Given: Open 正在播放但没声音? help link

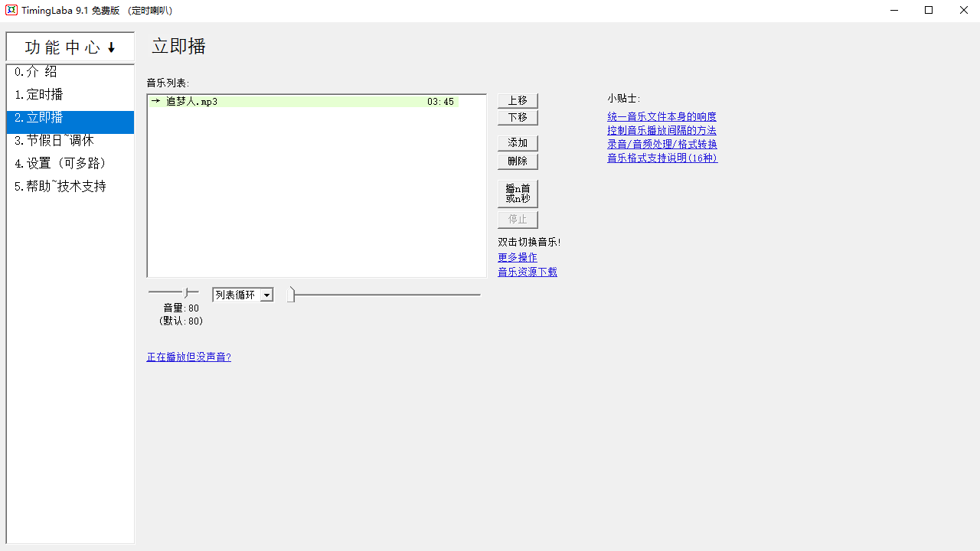Looking at the screenshot, I should [189, 357].
